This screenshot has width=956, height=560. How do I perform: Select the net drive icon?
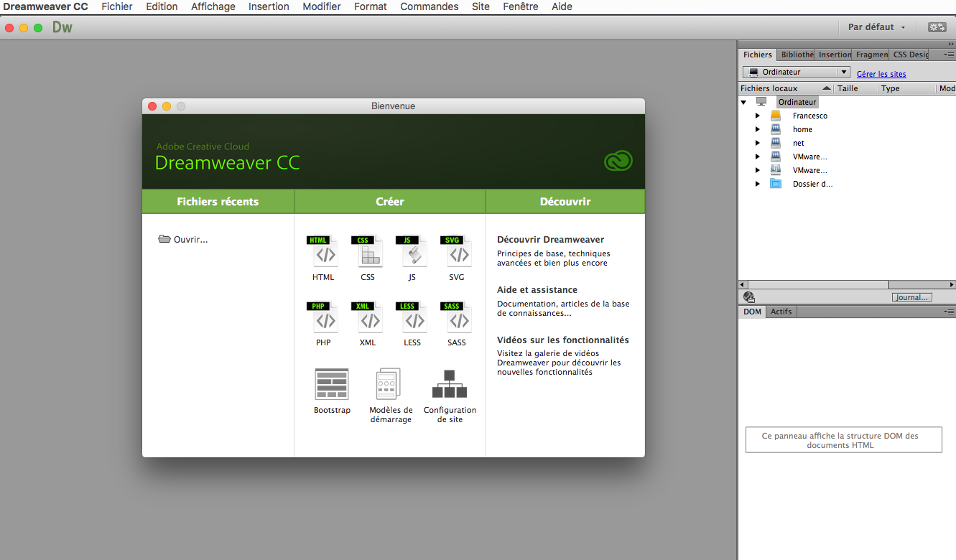coord(776,143)
